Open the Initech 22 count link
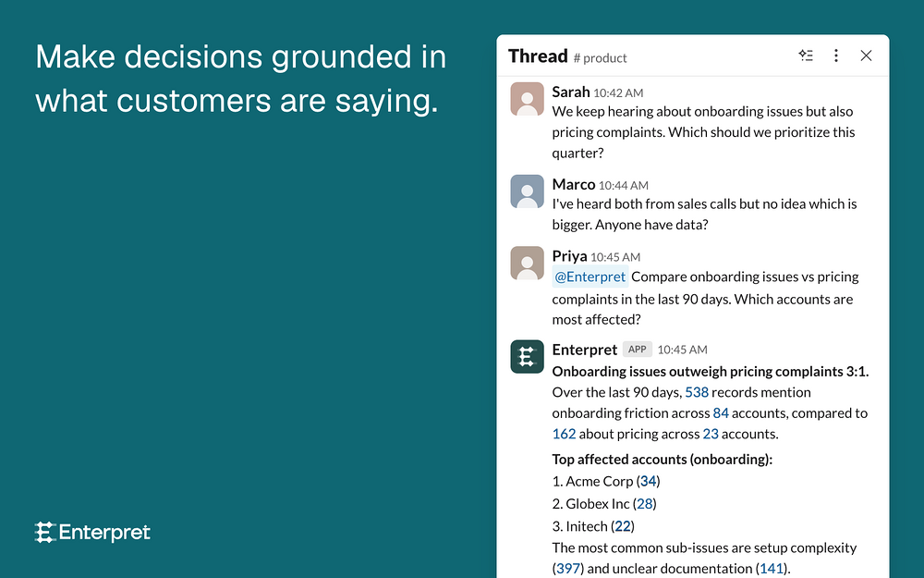This screenshot has height=578, width=924. click(x=623, y=526)
